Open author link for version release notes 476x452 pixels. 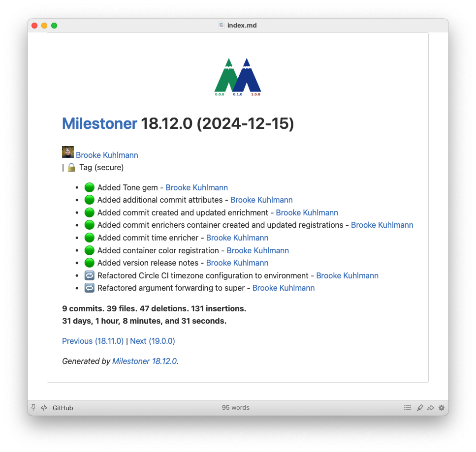pos(237,263)
